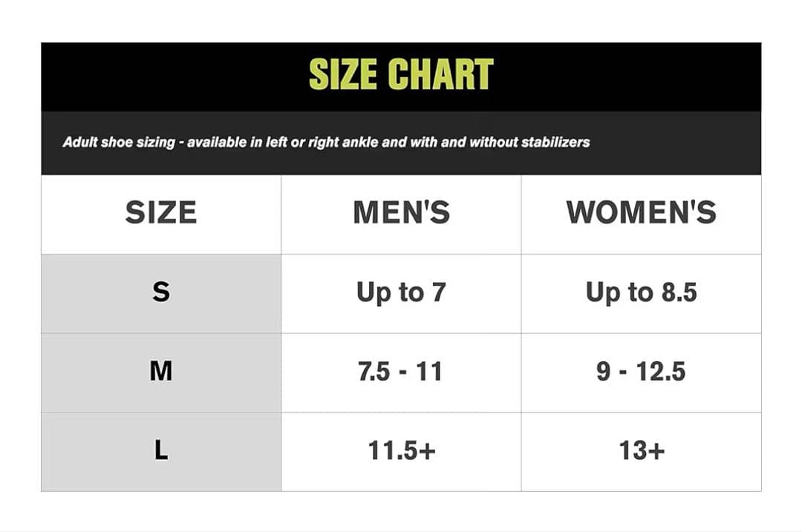Click the women's '9 - 12.5' cell

tap(641, 371)
